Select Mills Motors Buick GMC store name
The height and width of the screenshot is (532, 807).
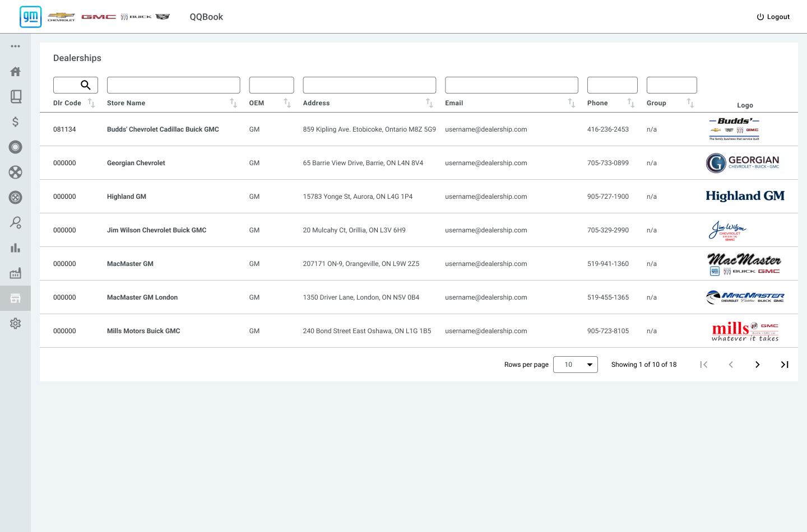point(143,331)
